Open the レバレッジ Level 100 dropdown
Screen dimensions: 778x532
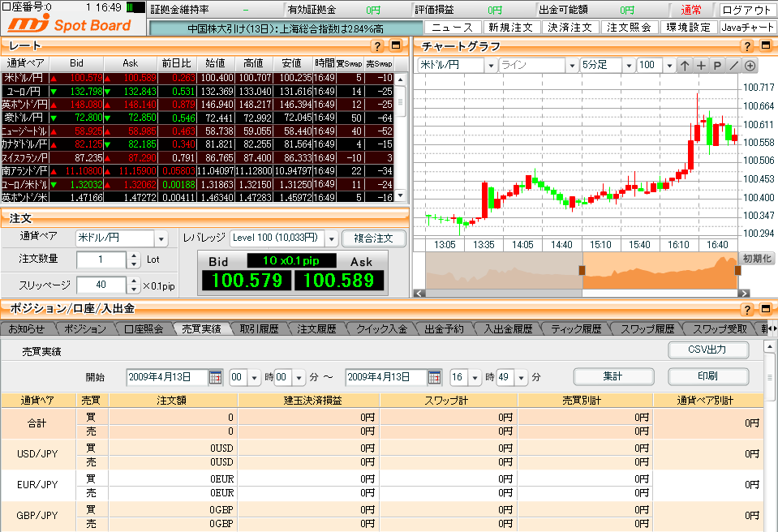(332, 239)
